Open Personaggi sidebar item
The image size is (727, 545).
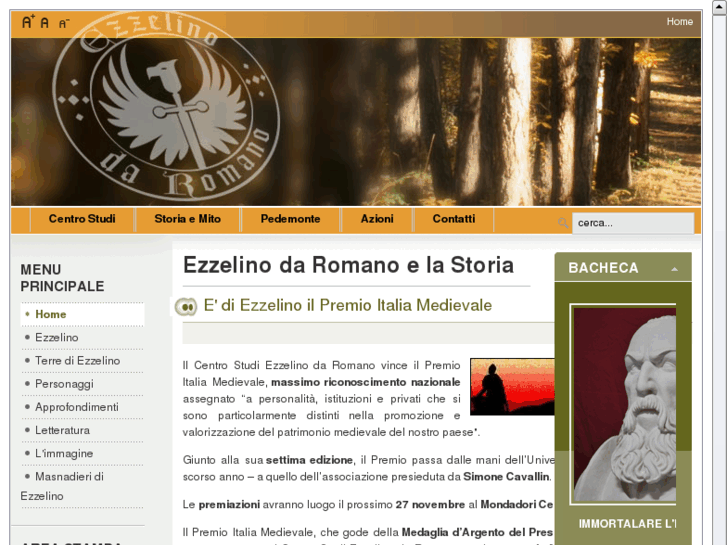coord(64,384)
